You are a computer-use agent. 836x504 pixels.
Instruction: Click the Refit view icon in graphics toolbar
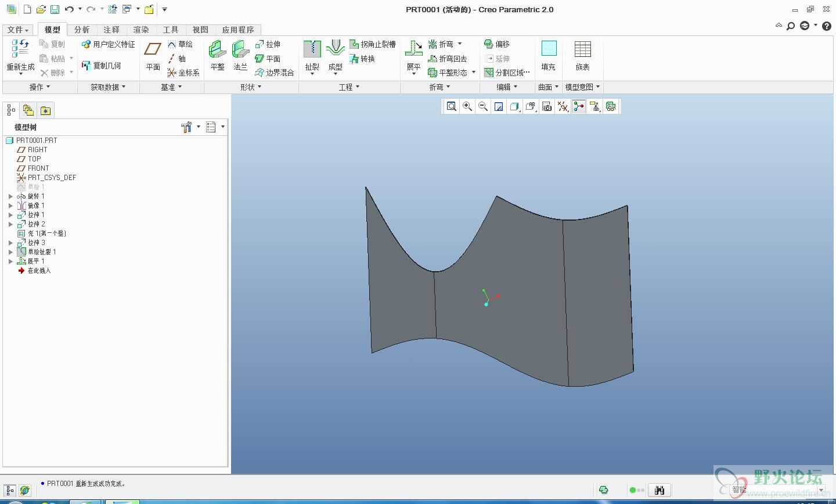coord(451,106)
